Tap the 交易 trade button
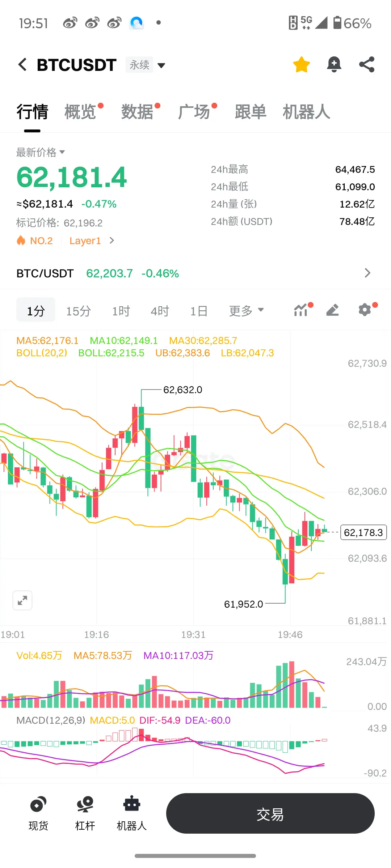391x868 pixels. pos(270,813)
